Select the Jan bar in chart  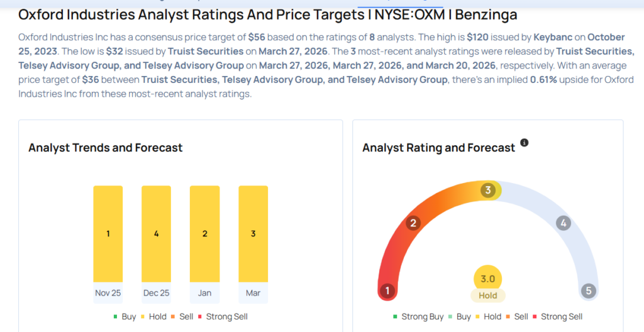[204, 234]
